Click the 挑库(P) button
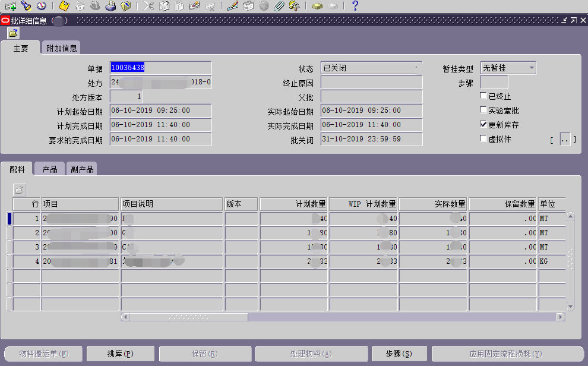588x366 pixels. (x=120, y=354)
